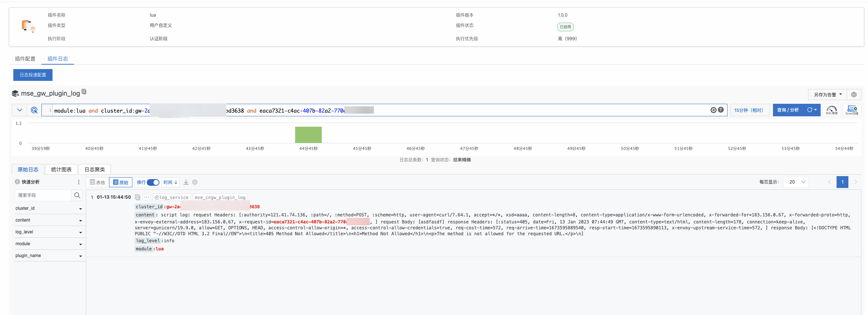Copy the log entry at 01-13 15:44:50
Screen dimensions: 868x315
(x=138, y=197)
